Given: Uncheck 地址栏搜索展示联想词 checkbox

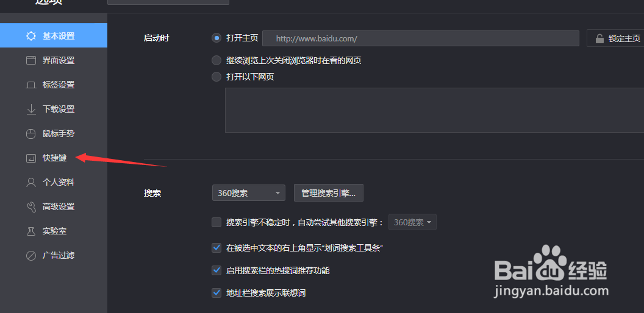Looking at the screenshot, I should 216,293.
